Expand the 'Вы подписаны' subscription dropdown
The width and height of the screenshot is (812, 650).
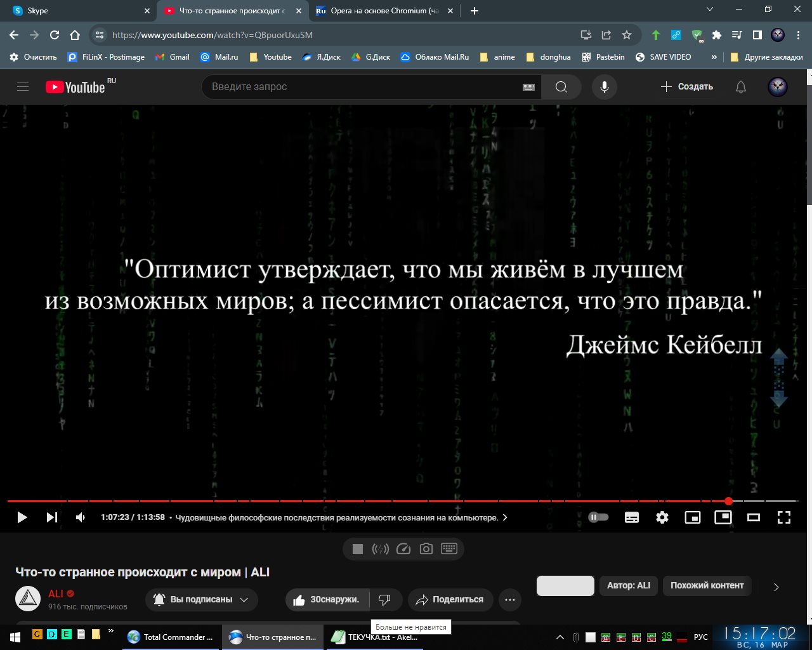coord(202,599)
